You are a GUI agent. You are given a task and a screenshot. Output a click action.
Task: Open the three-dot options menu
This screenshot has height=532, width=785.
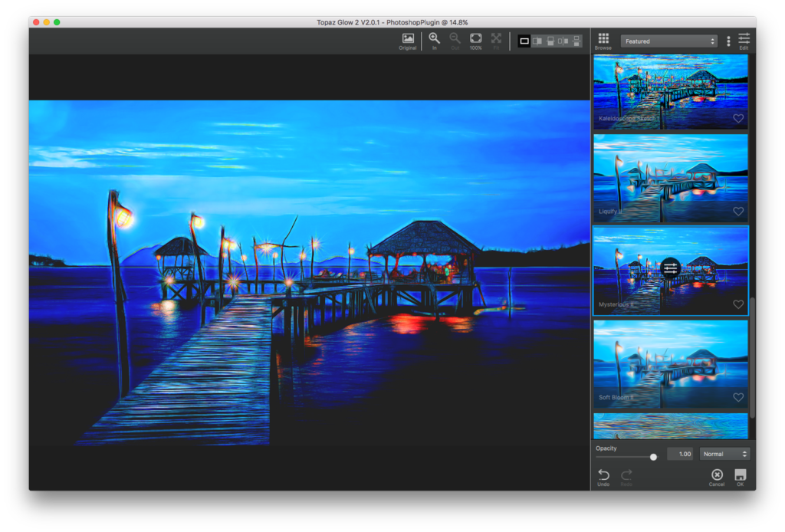728,41
